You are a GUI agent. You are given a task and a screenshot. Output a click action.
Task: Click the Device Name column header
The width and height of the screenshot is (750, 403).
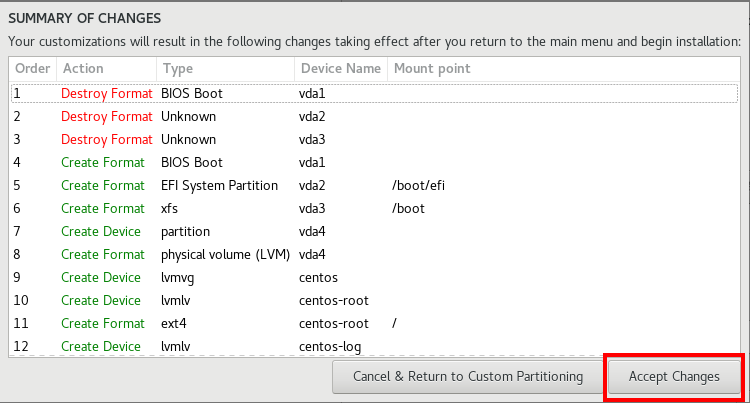point(341,69)
